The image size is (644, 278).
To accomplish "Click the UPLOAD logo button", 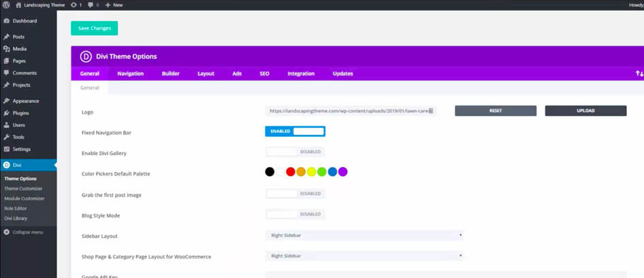I will click(585, 111).
